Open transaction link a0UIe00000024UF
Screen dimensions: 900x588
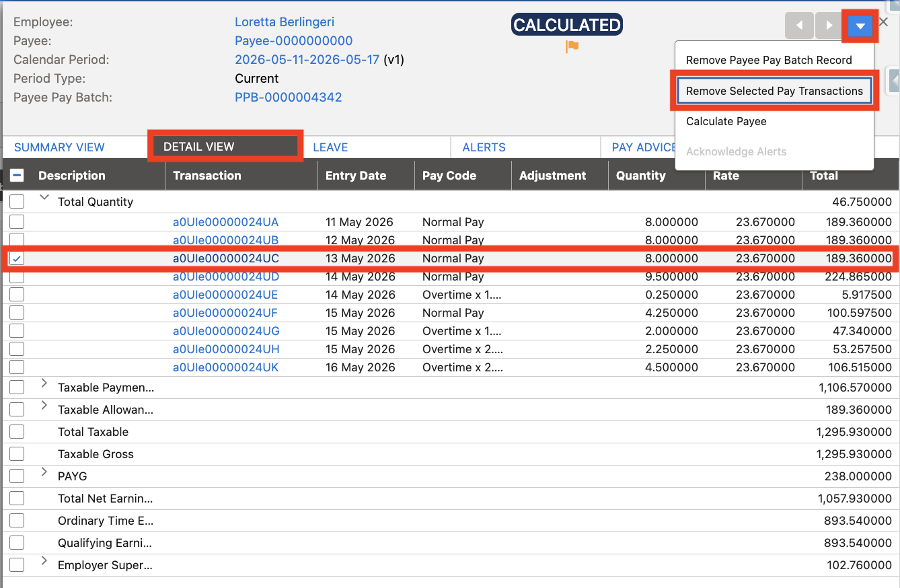(x=225, y=313)
